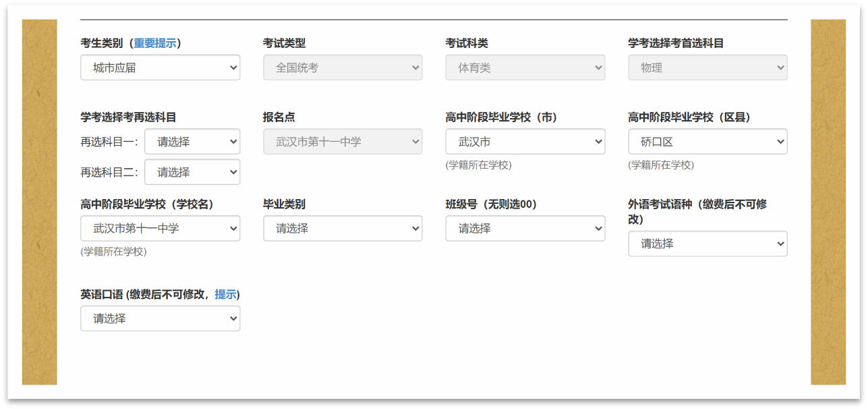Open the 考试科类 dropdown showing 体育类

pyautogui.click(x=525, y=67)
